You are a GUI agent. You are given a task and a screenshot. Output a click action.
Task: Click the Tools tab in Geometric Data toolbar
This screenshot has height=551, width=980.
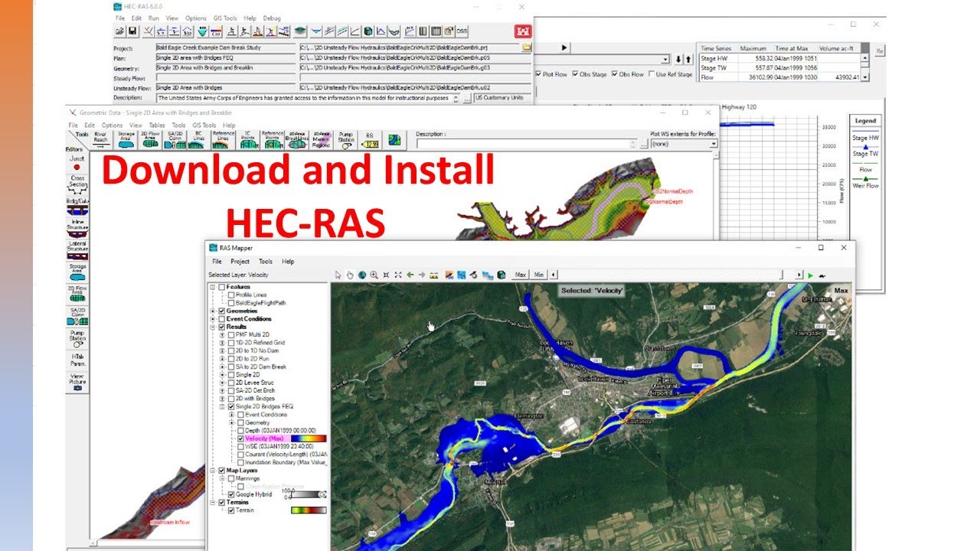tap(82, 134)
